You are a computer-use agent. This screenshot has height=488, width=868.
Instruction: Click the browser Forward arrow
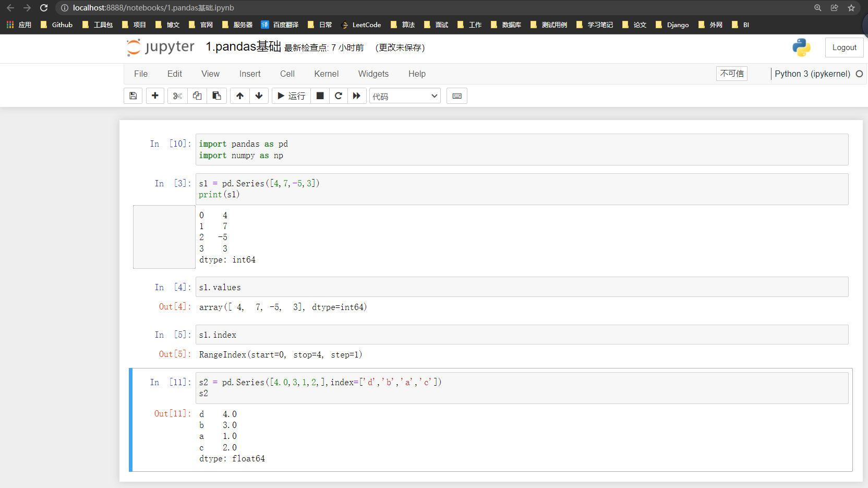pos(27,8)
